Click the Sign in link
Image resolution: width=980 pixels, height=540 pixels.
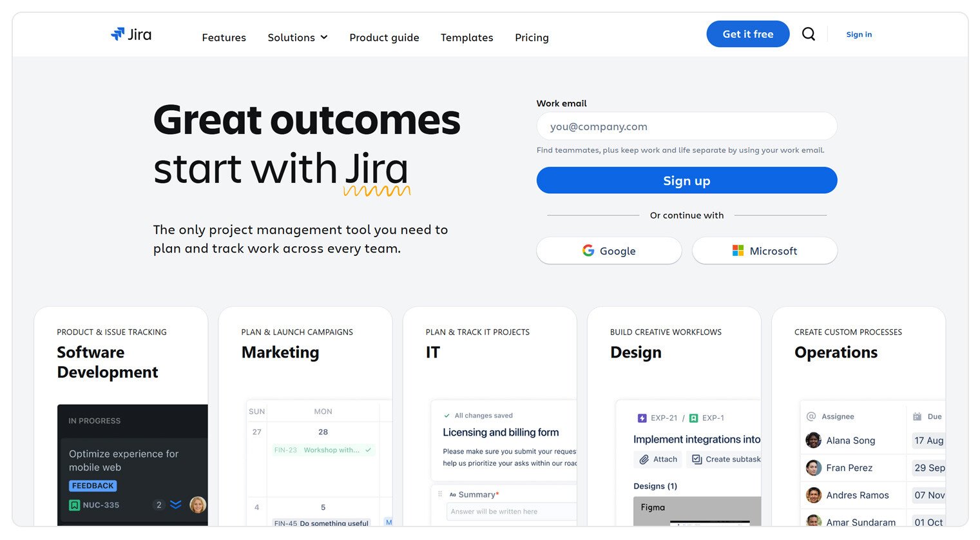(x=858, y=35)
